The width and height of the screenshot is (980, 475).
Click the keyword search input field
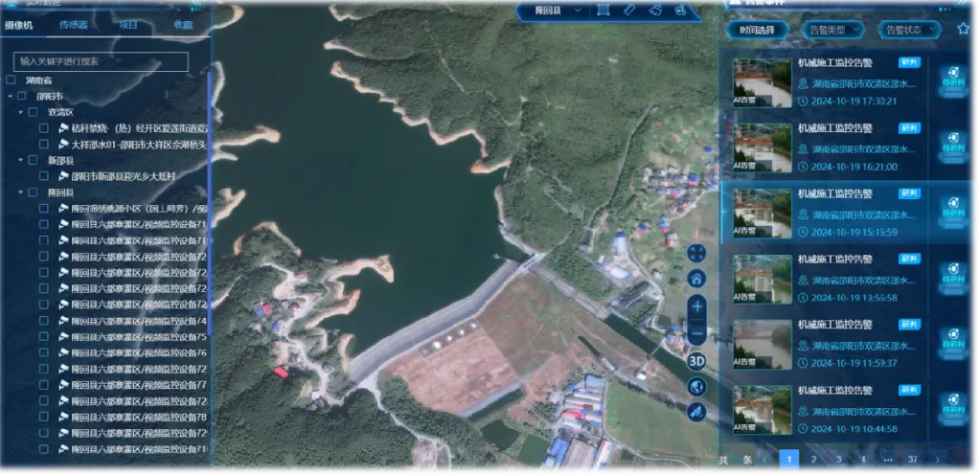click(101, 61)
